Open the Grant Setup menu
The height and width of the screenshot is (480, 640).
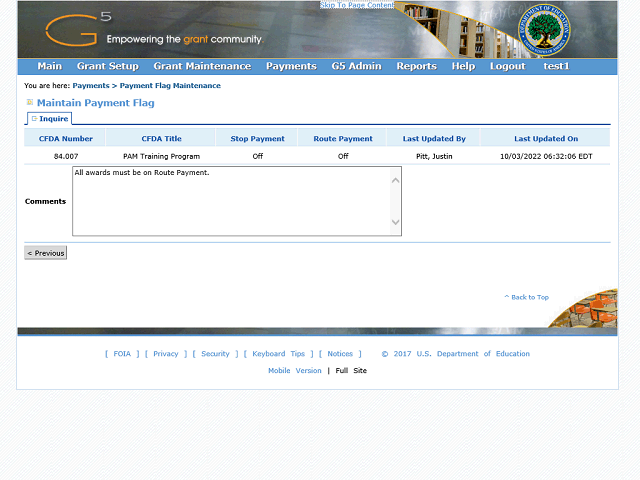pyautogui.click(x=108, y=66)
